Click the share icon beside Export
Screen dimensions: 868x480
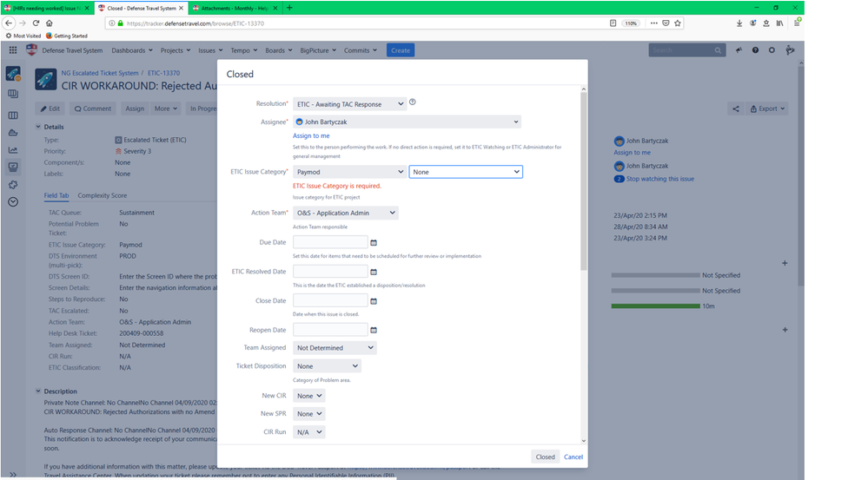pyautogui.click(x=736, y=109)
